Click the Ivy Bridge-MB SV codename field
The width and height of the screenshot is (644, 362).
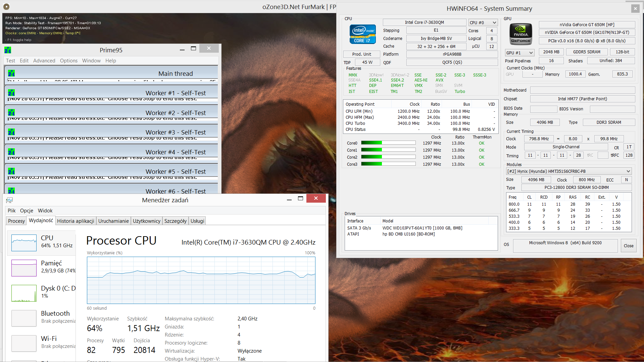(x=436, y=39)
